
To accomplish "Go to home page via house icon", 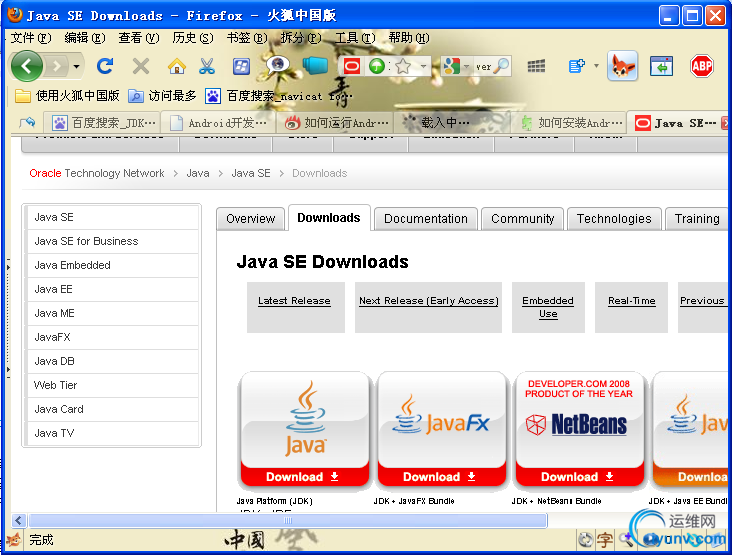I will 176,66.
